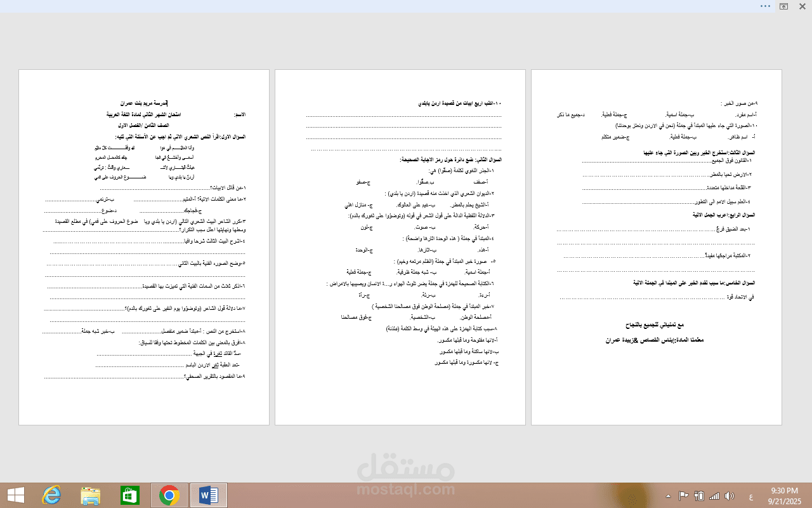Screen dimensions: 812x508
Task: Close the Word document window
Action: pyautogui.click(x=802, y=6)
